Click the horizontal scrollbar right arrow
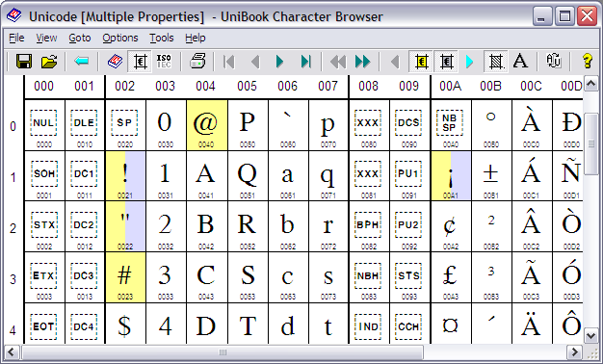 point(574,351)
